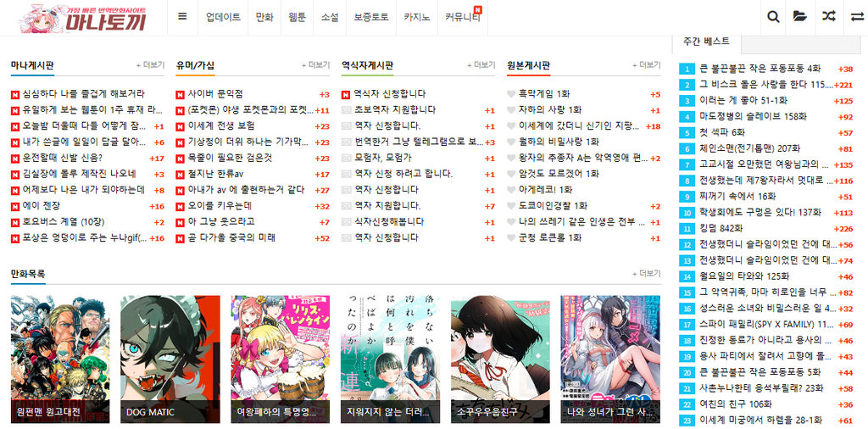
Task: Click comment icon beside 초보역자 지원합니다
Action: (x=347, y=110)
